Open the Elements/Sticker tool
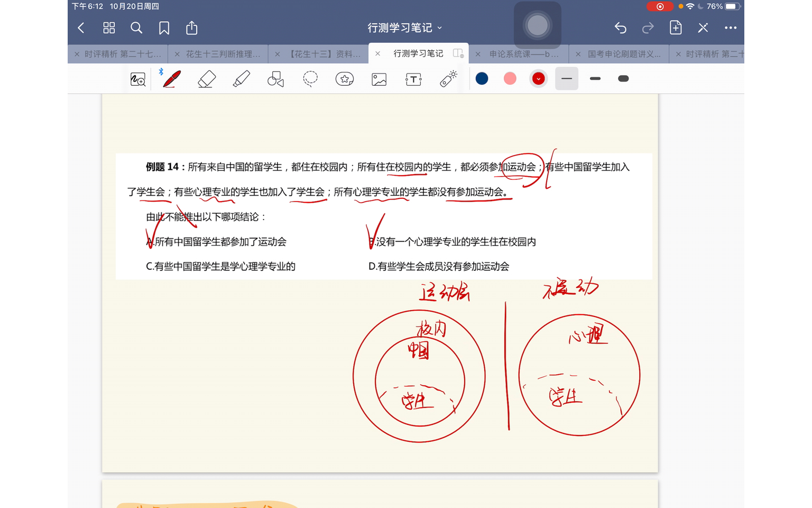Image resolution: width=812 pixels, height=508 pixels. (x=344, y=78)
